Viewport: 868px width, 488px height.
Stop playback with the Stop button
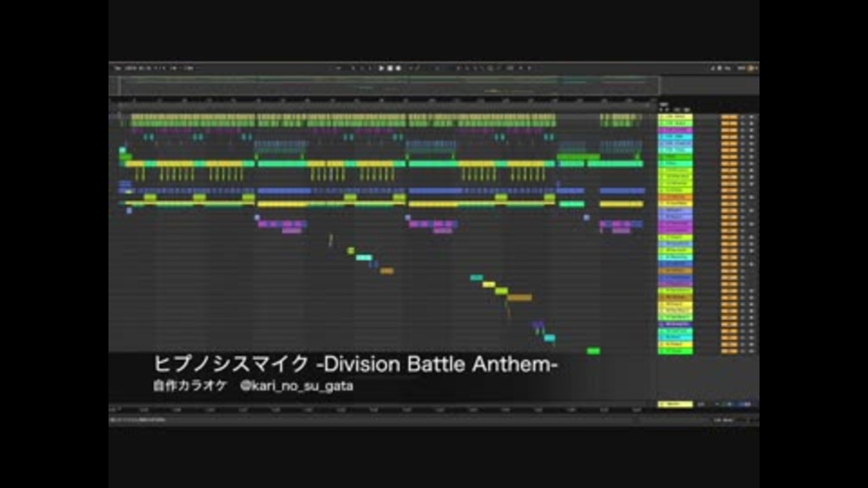pyautogui.click(x=390, y=68)
